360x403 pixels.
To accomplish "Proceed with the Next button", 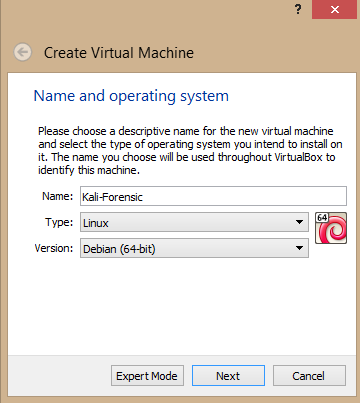I will 228,376.
